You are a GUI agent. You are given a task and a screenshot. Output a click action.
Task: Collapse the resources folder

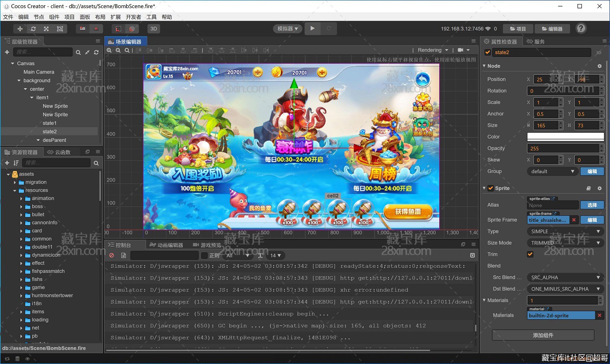pyautogui.click(x=15, y=191)
